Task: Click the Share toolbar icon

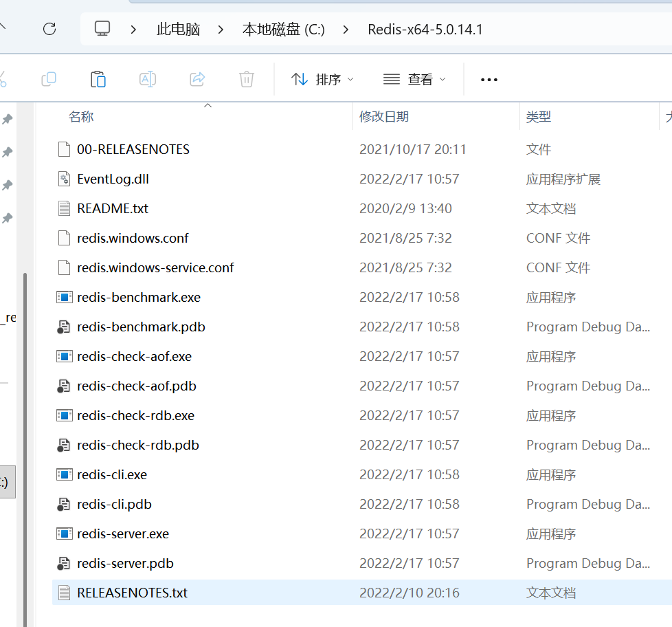Action: [x=197, y=79]
